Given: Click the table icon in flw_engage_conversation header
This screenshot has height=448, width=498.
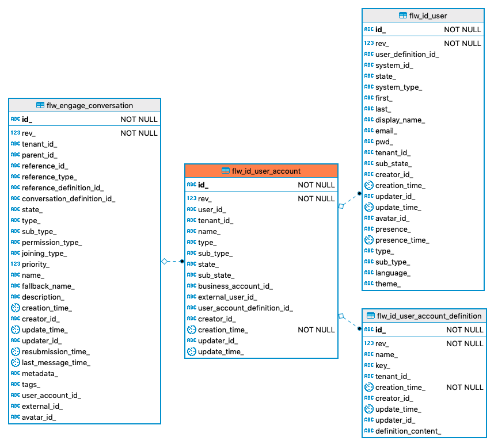Looking at the screenshot, I should click(40, 105).
